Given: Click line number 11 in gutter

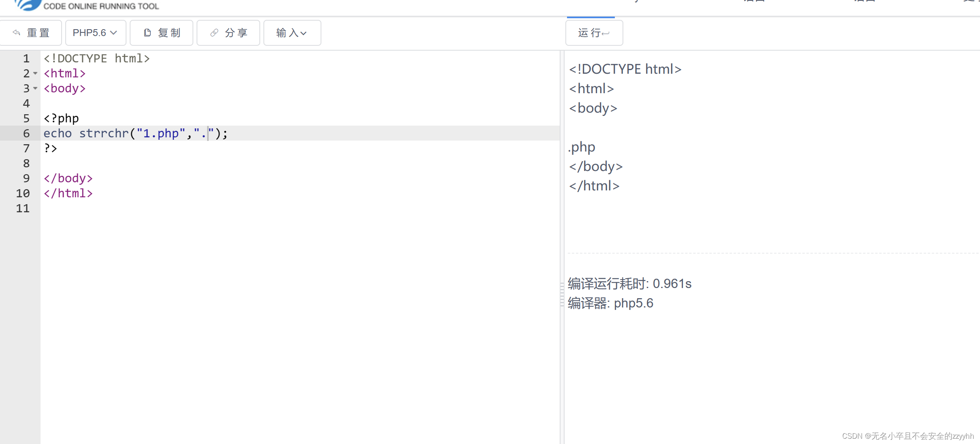Looking at the screenshot, I should pyautogui.click(x=23, y=208).
